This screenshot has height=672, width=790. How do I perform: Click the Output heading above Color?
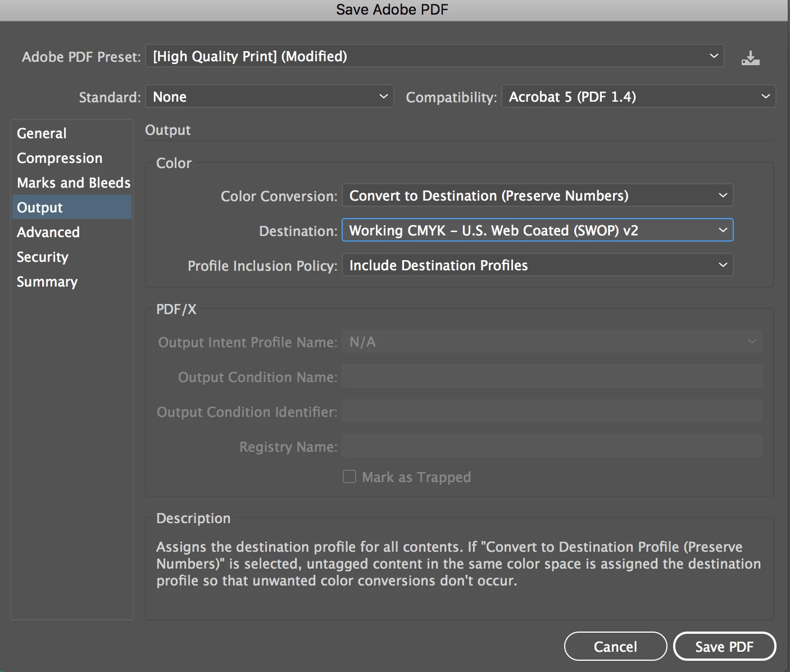click(x=167, y=130)
